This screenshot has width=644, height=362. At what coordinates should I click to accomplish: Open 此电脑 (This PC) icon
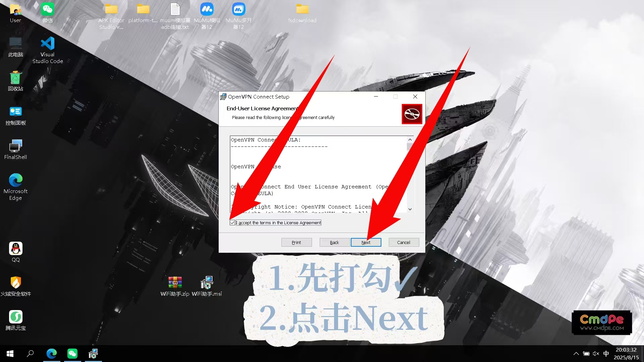pyautogui.click(x=15, y=48)
